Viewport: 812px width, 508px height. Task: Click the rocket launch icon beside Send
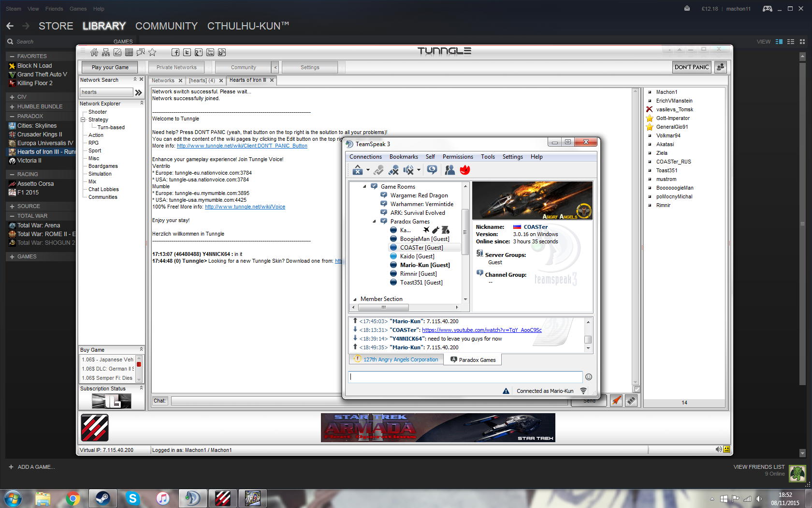point(616,401)
